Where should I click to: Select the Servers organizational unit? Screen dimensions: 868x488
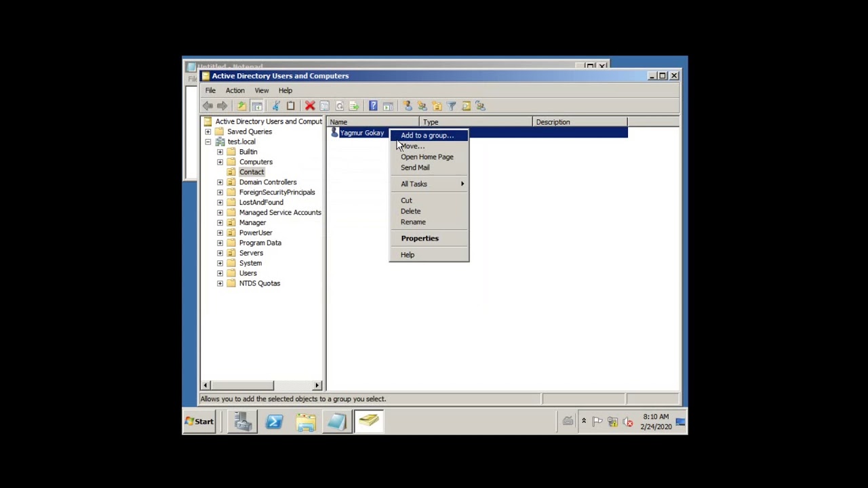(x=251, y=253)
